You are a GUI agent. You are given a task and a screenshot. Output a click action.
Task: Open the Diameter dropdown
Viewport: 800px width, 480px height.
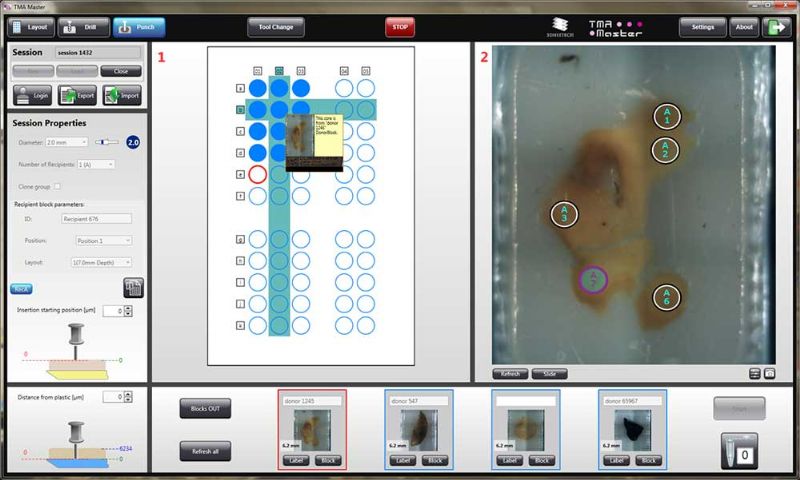(67, 142)
